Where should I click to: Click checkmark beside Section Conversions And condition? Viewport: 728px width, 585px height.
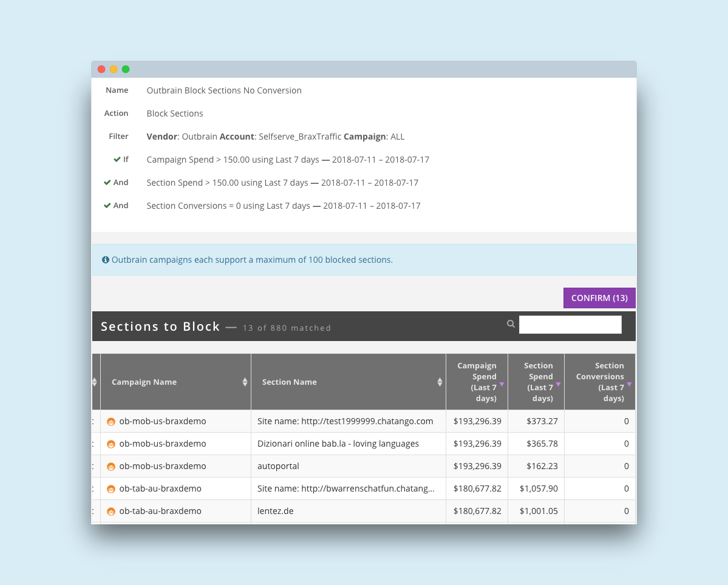coord(107,205)
